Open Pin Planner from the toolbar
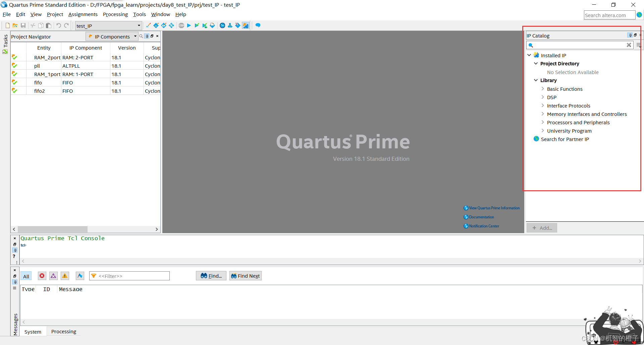 156,25
